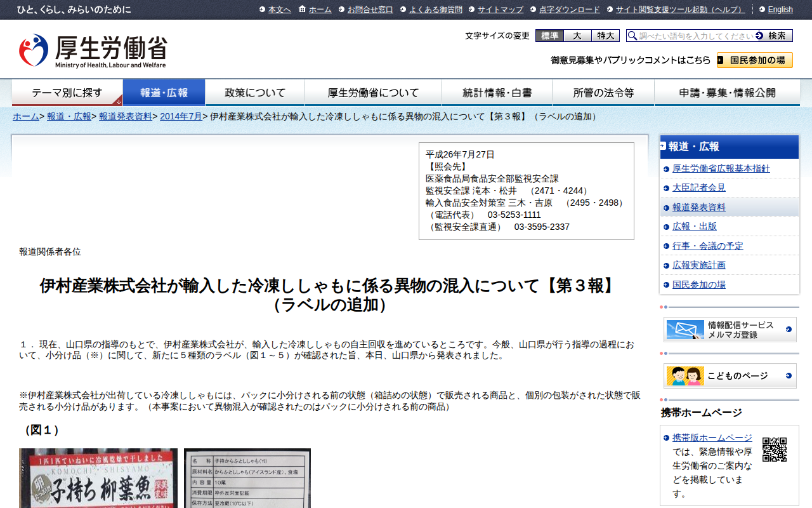Go to ホーム in the top bar
The height and width of the screenshot is (508, 812).
click(x=320, y=10)
